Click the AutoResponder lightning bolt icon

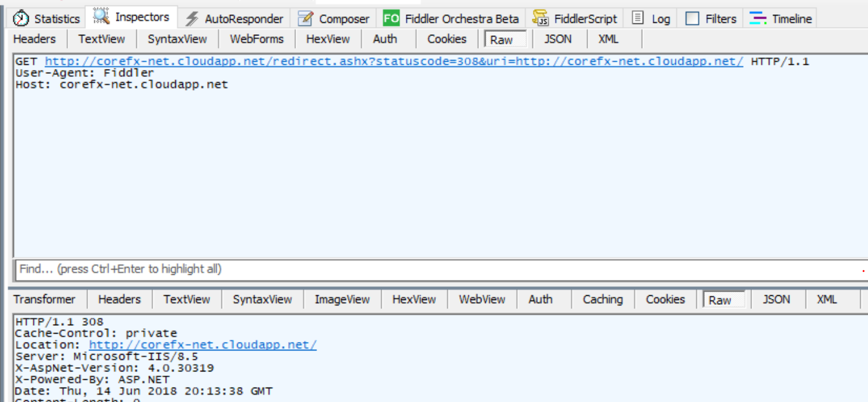pos(191,19)
